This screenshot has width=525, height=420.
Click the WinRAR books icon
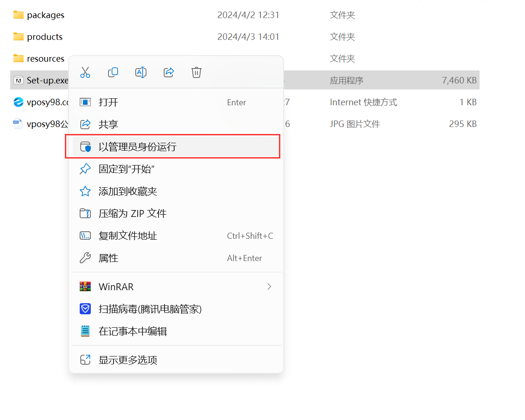85,287
